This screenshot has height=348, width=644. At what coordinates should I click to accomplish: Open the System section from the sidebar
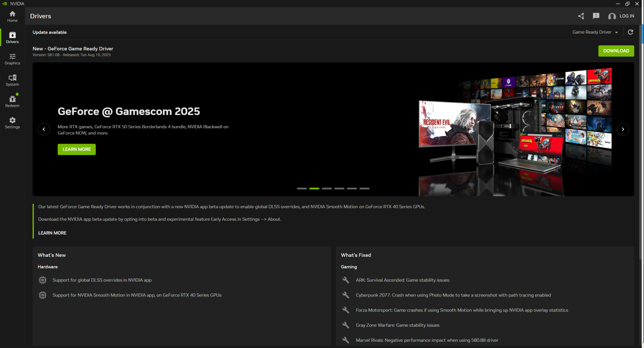(12, 80)
